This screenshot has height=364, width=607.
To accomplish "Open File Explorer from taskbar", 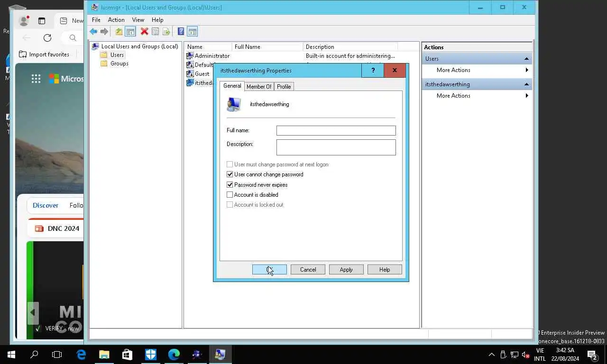I will click(104, 355).
